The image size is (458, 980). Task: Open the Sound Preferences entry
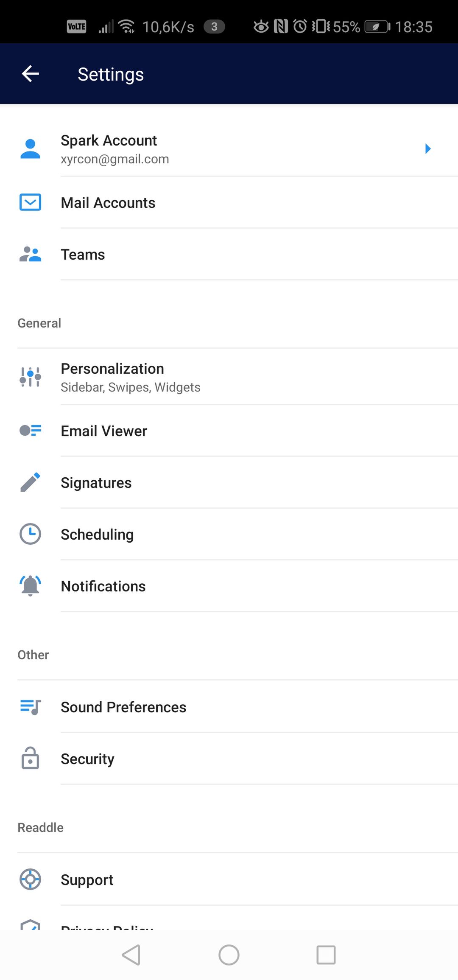[229, 707]
